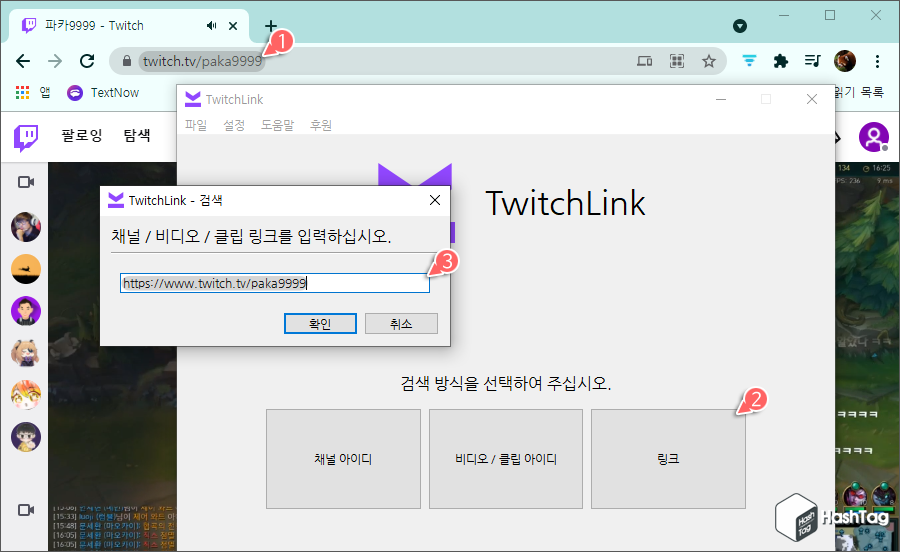Viewport: 900px width, 552px height.
Task: Open the Chrome tab search dropdown
Action: [740, 26]
